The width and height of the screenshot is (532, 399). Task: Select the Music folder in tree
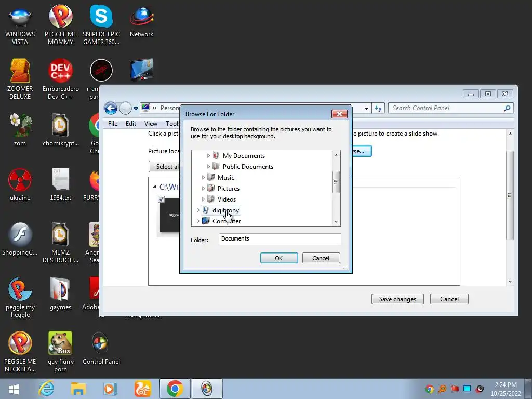225,178
